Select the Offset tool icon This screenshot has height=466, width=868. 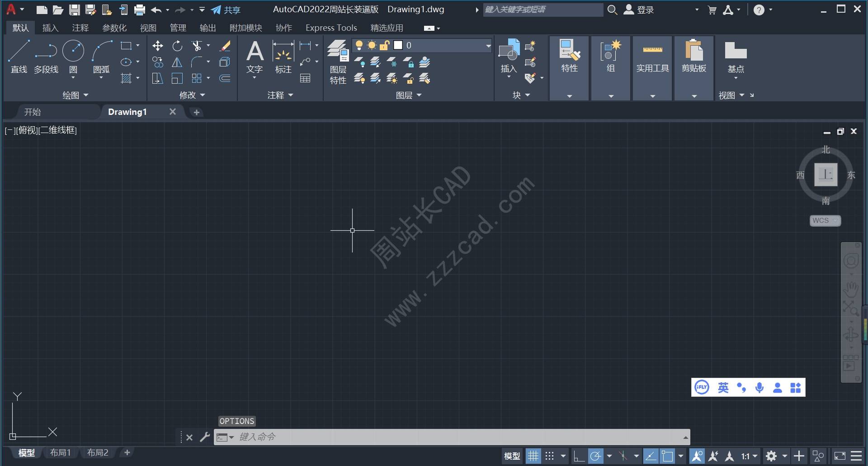coord(225,78)
